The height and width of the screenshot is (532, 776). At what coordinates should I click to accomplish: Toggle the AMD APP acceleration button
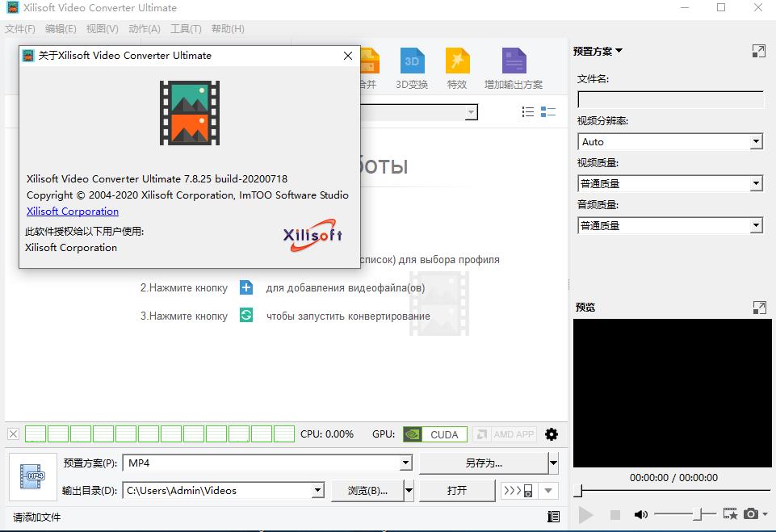coord(505,434)
